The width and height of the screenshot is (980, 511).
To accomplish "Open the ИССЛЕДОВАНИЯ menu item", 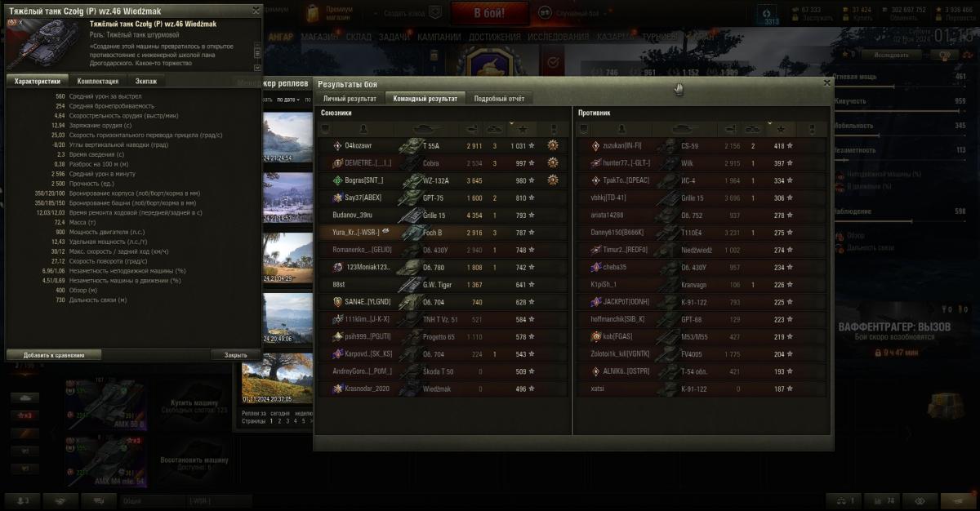I will 559,38.
